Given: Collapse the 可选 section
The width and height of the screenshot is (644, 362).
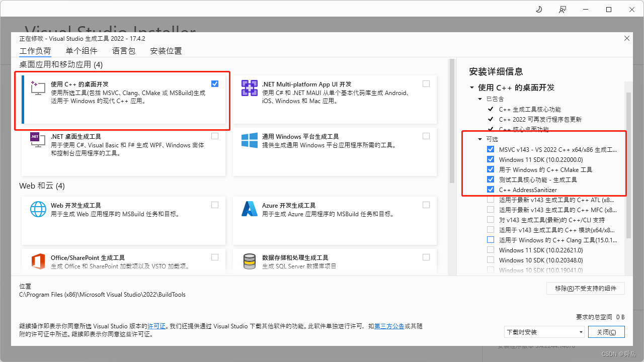Looking at the screenshot, I should pos(480,139).
